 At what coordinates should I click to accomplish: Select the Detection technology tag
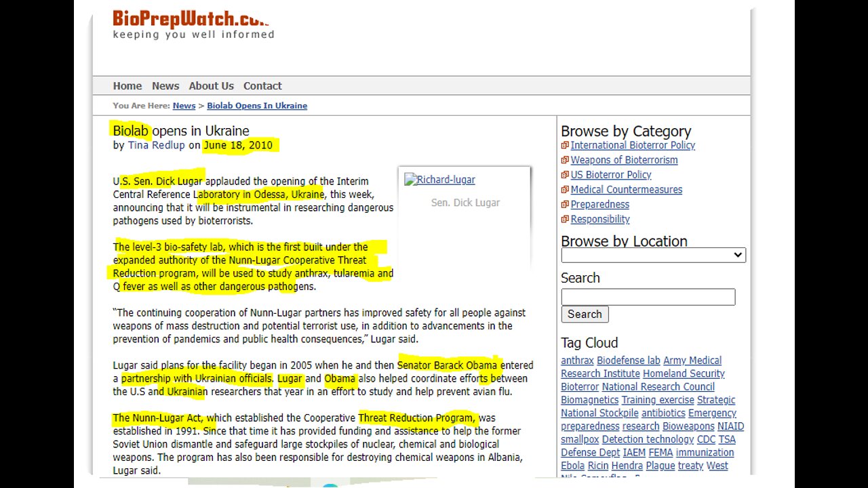648,439
